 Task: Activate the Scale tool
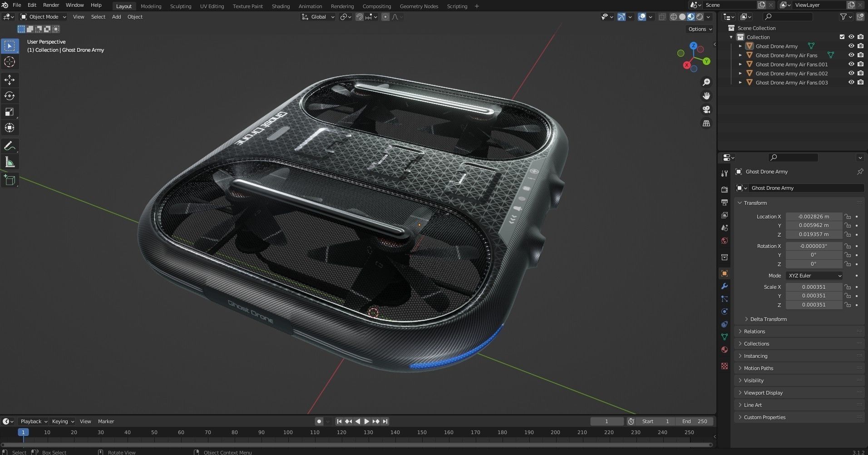tap(10, 112)
